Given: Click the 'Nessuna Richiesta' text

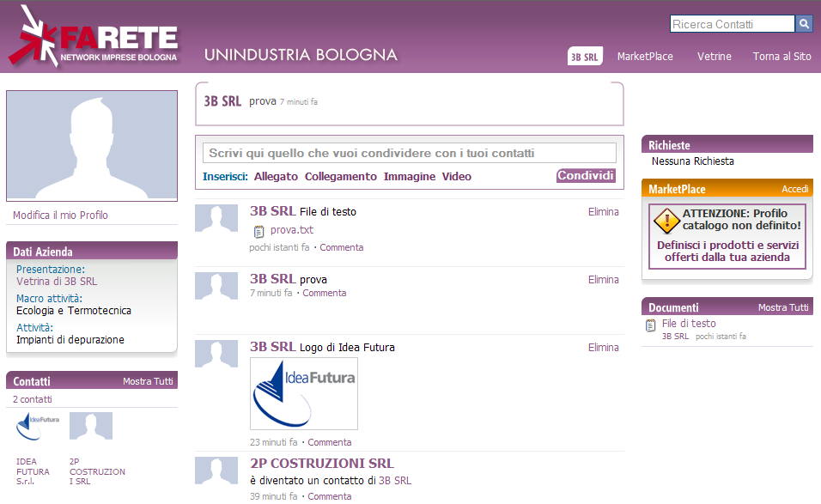Looking at the screenshot, I should click(x=693, y=161).
